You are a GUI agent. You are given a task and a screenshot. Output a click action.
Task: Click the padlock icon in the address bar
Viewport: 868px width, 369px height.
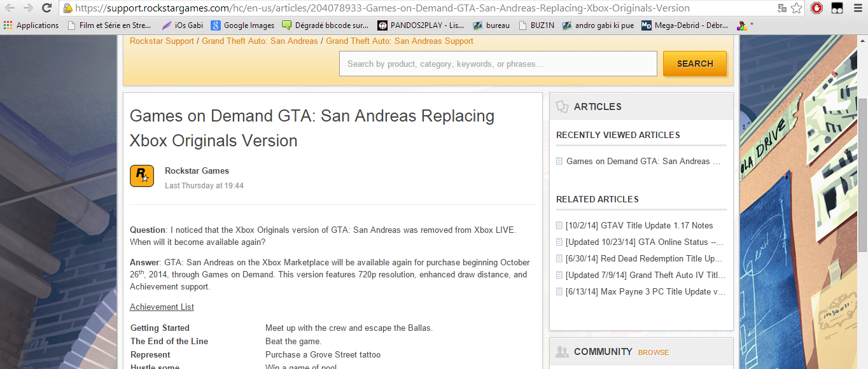(67, 8)
